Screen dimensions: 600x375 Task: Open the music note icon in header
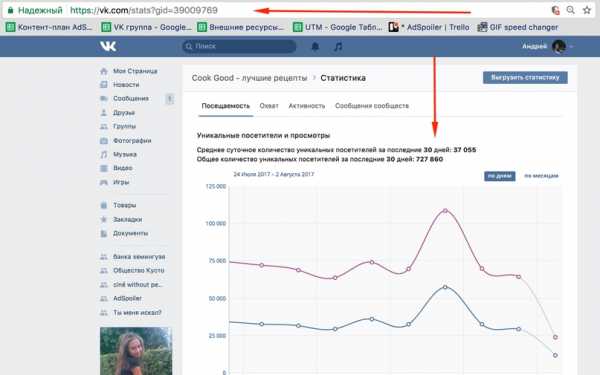(x=338, y=47)
